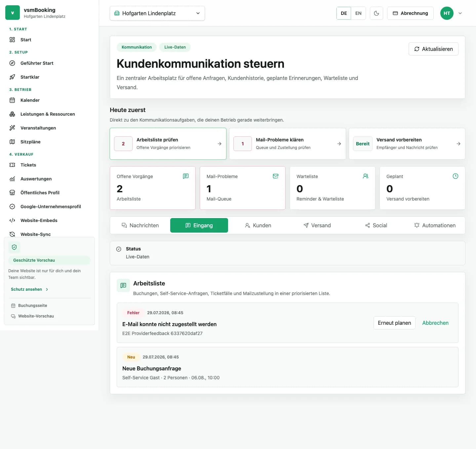This screenshot has width=476, height=449.
Task: Click the Auswertungen chart icon
Action: click(x=12, y=179)
